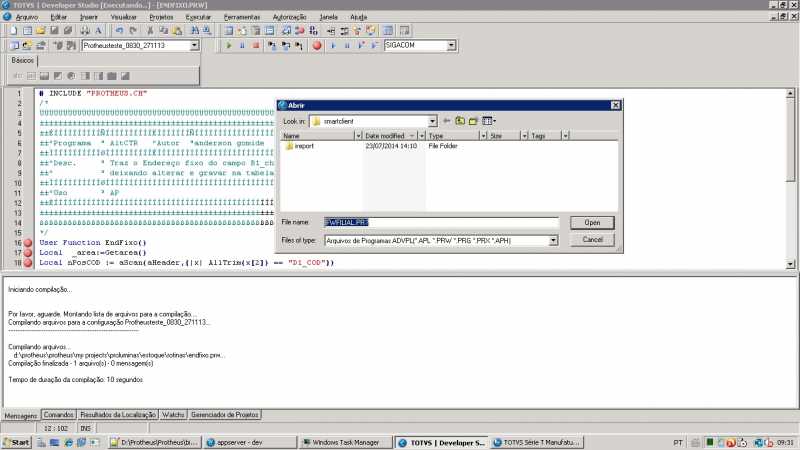Viewport: 800px width, 450px height.
Task: Open the SIGACOM module dropdown
Action: coord(451,45)
